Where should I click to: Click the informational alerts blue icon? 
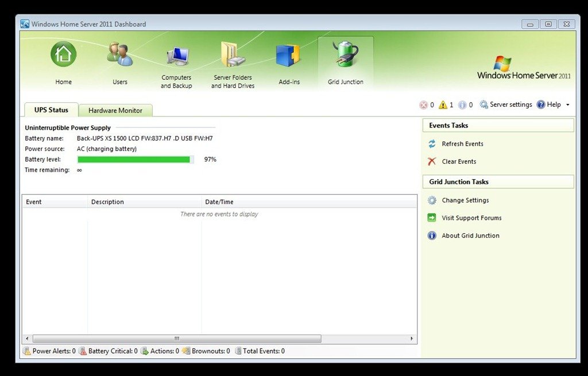[x=462, y=105]
